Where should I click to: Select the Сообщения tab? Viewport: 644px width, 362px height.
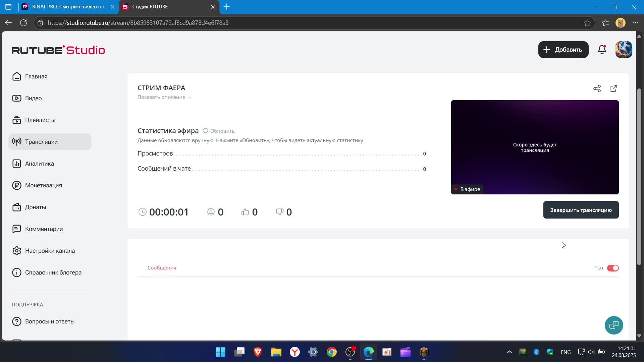[x=162, y=267]
